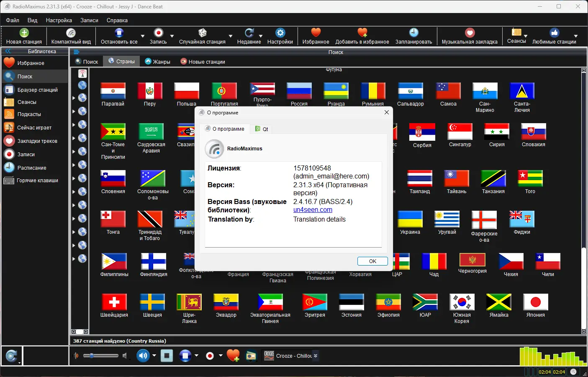Open Записи recordings in the sidebar
Image resolution: width=588 pixels, height=377 pixels.
click(35, 155)
